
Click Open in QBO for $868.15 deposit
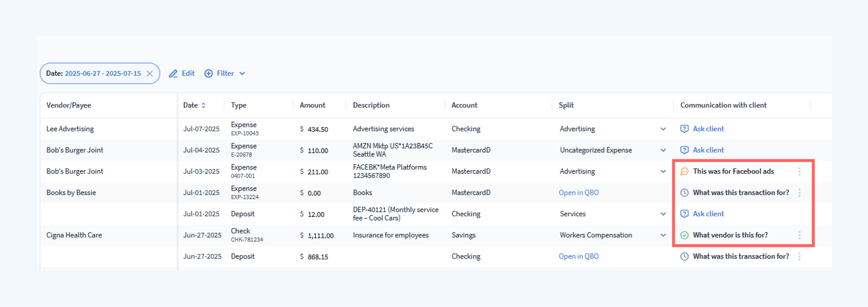579,256
